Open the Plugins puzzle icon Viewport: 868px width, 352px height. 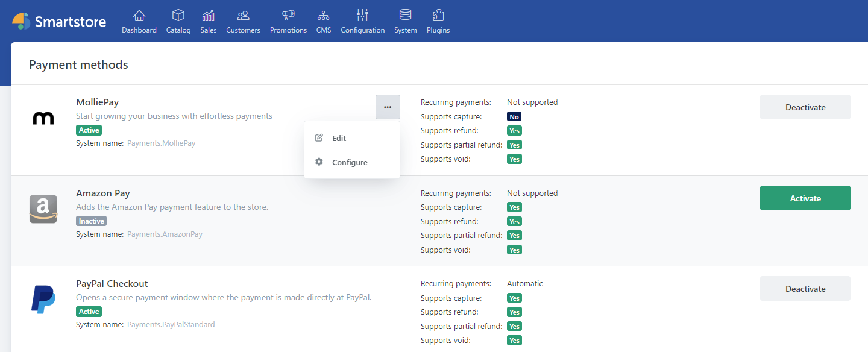coord(438,16)
